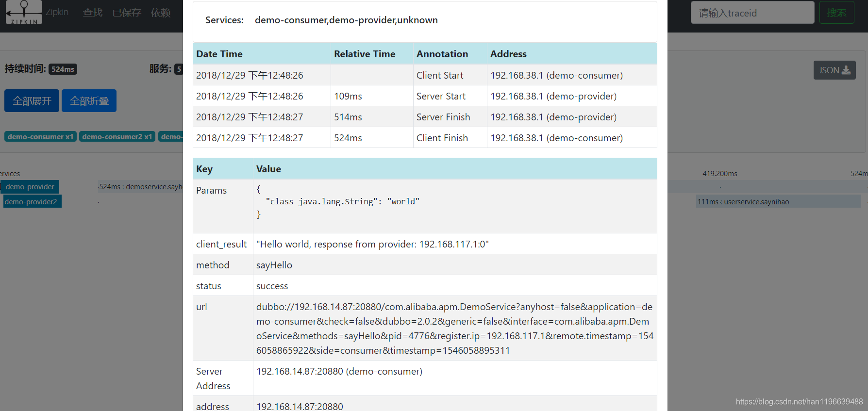
Task: Open the 依赖 nav menu item
Action: tap(161, 13)
